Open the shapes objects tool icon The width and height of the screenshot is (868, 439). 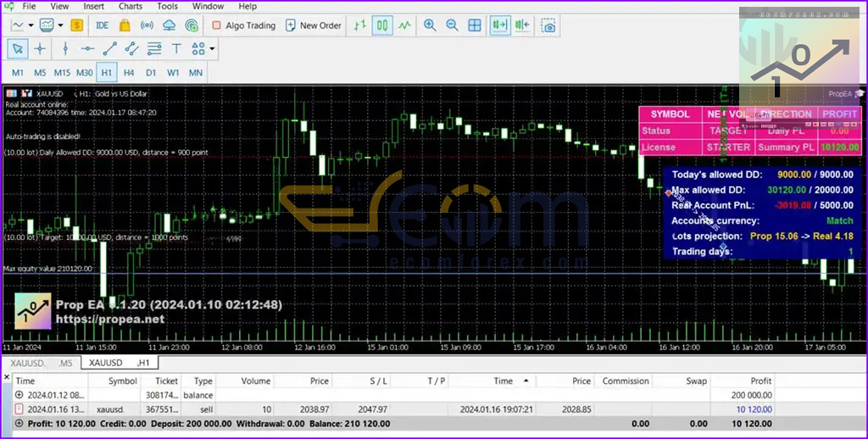[198, 48]
